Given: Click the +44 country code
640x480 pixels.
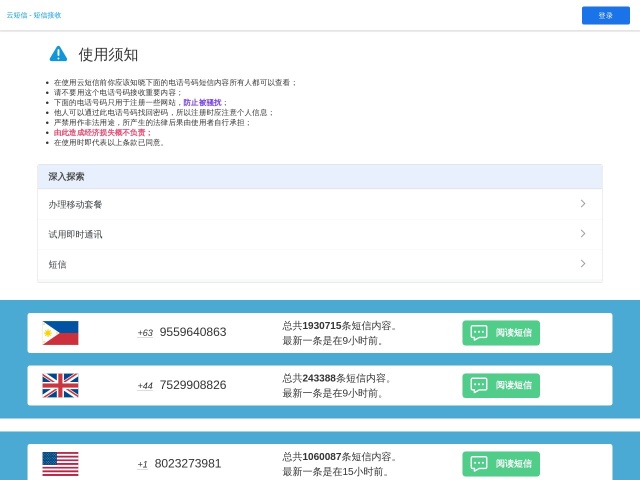Looking at the screenshot, I should [145, 386].
